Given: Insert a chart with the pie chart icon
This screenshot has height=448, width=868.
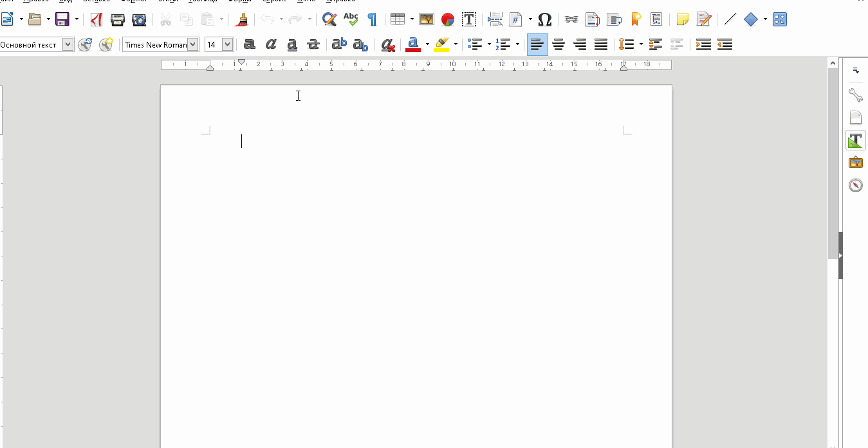Looking at the screenshot, I should click(x=448, y=19).
